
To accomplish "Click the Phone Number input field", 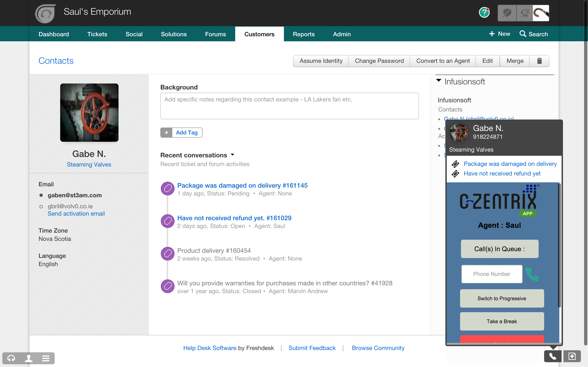I will [x=492, y=274].
